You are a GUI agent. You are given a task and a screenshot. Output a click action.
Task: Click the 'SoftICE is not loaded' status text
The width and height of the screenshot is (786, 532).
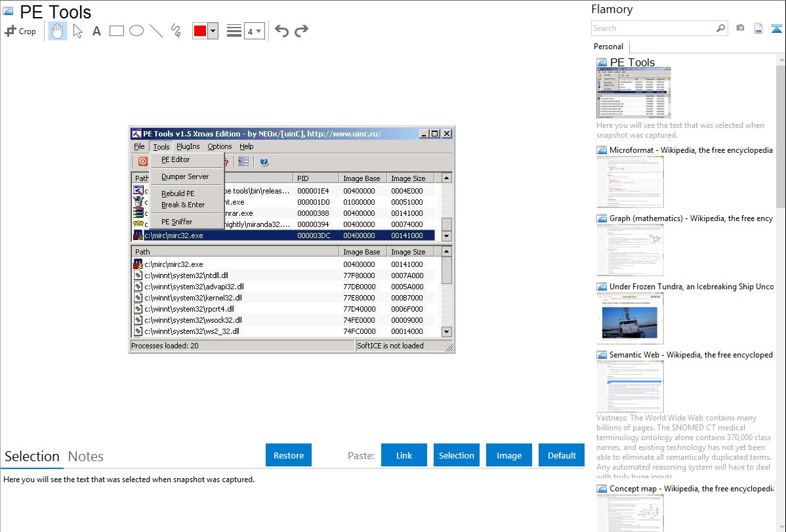(x=390, y=346)
